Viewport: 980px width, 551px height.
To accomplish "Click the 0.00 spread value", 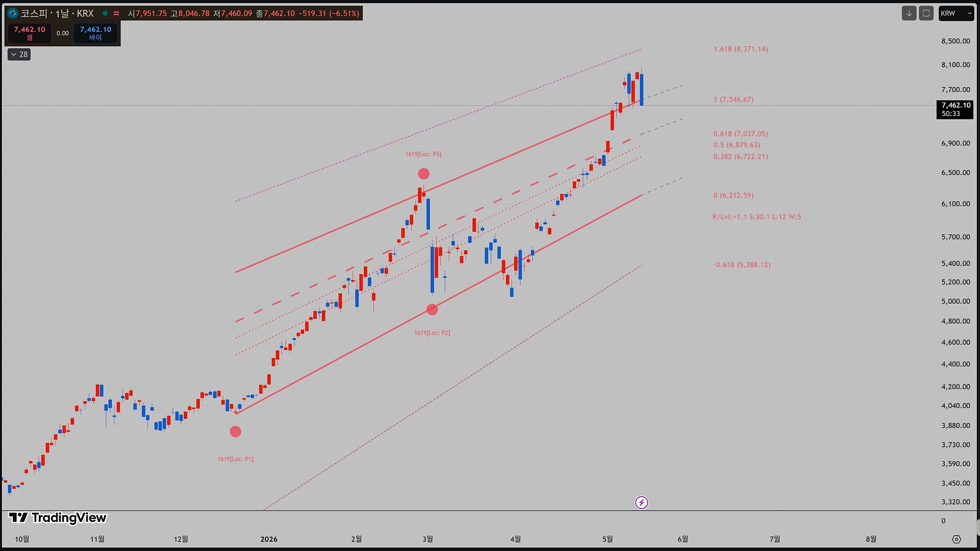I will pyautogui.click(x=63, y=33).
